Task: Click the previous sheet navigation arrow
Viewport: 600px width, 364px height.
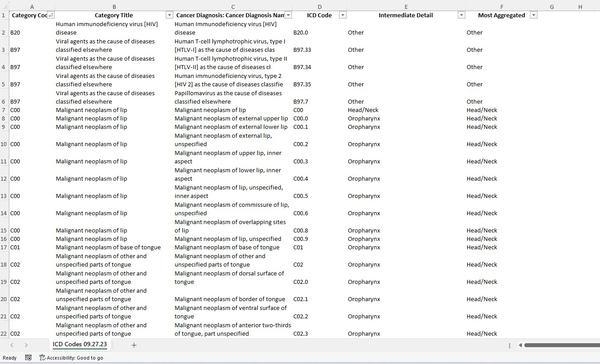Action: (x=12, y=345)
